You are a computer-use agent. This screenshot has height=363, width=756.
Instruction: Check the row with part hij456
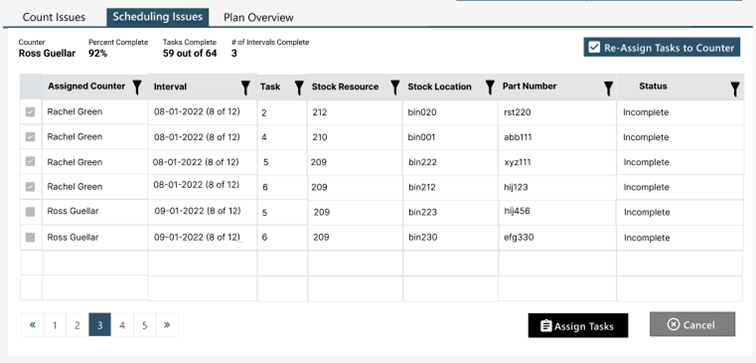tap(30, 212)
